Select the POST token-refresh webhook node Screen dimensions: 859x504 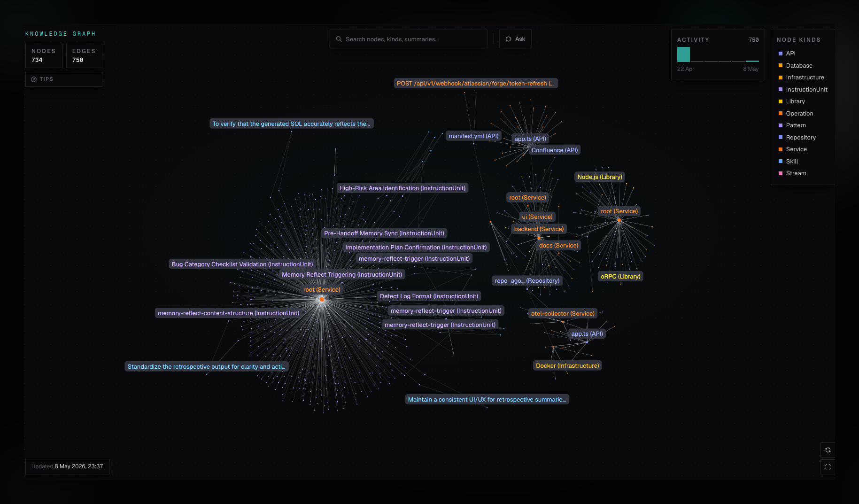(476, 84)
